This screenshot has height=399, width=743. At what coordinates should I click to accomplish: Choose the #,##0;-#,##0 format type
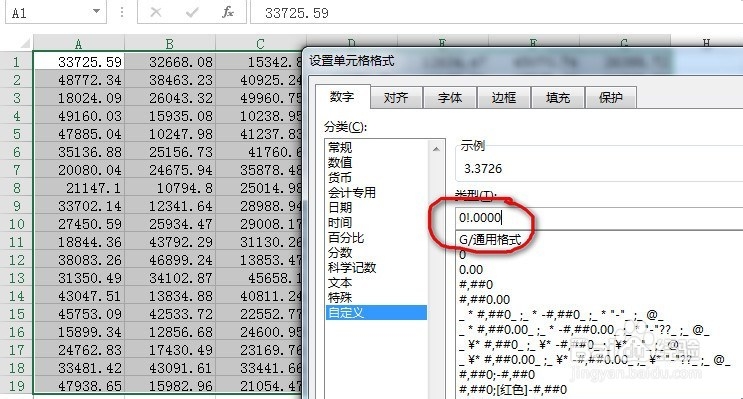tap(497, 375)
